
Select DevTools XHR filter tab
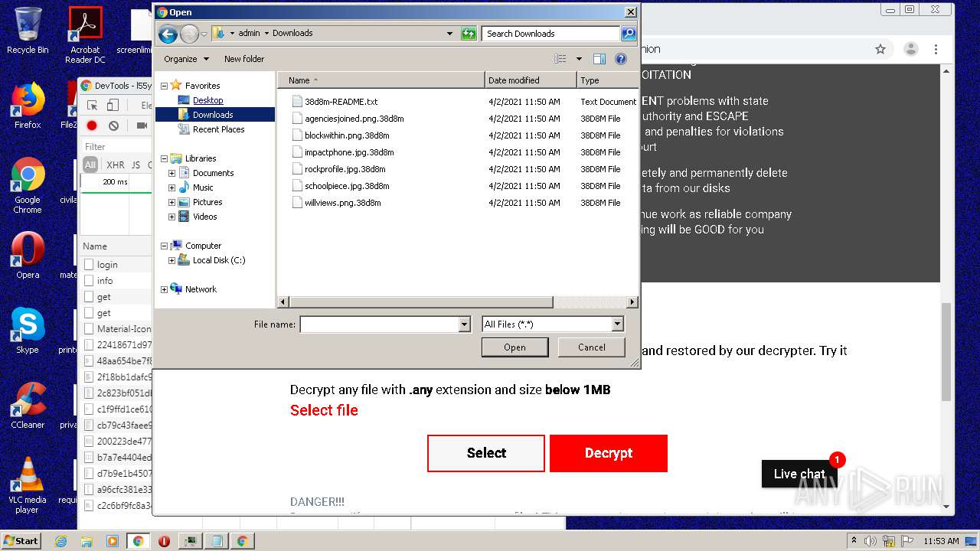tap(116, 165)
